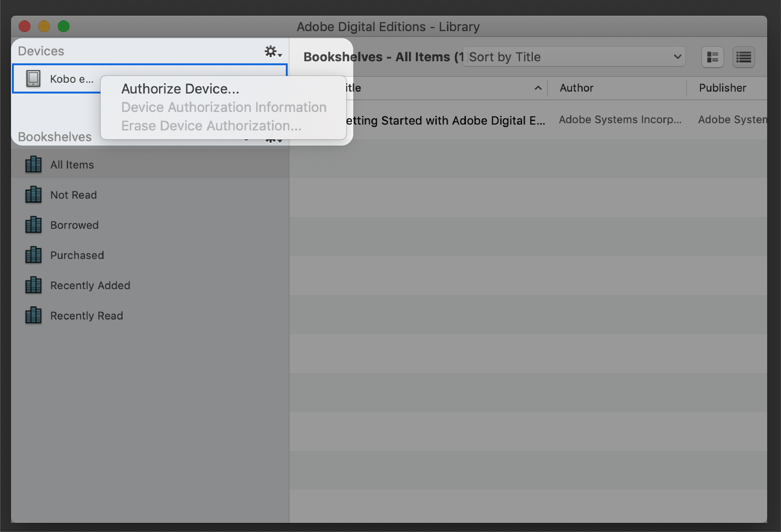Viewport: 781px width, 532px height.
Task: Select the list view layout icon
Action: click(x=743, y=57)
